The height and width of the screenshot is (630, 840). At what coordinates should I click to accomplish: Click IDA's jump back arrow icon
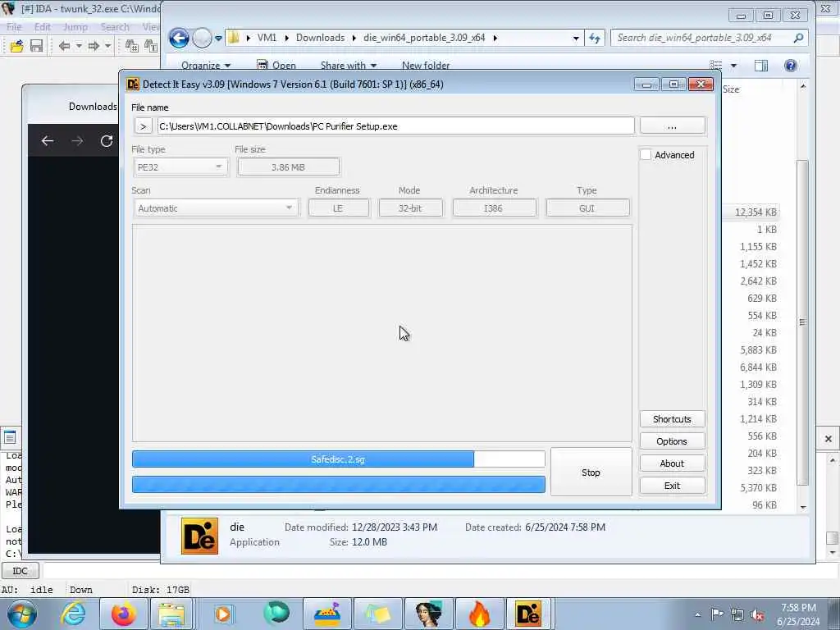pyautogui.click(x=64, y=46)
